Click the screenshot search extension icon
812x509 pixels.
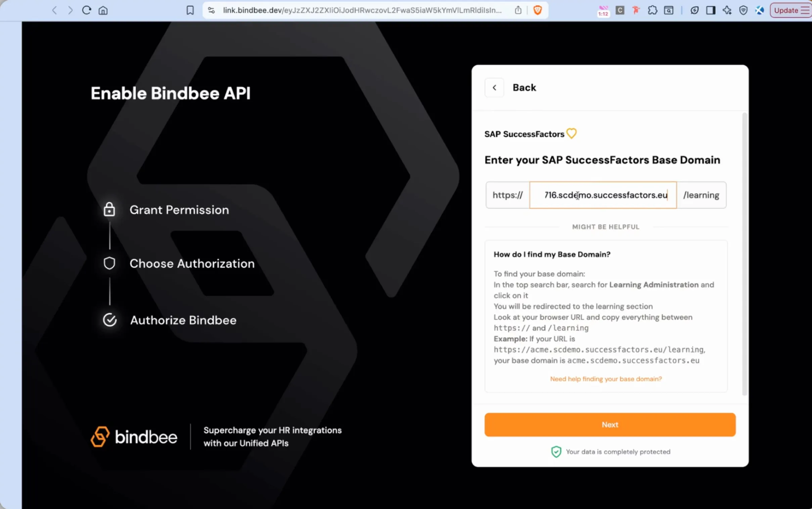coord(669,10)
